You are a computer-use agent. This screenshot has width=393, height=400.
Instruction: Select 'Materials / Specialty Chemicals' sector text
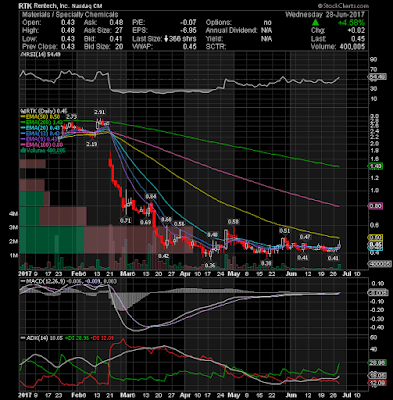coord(70,15)
